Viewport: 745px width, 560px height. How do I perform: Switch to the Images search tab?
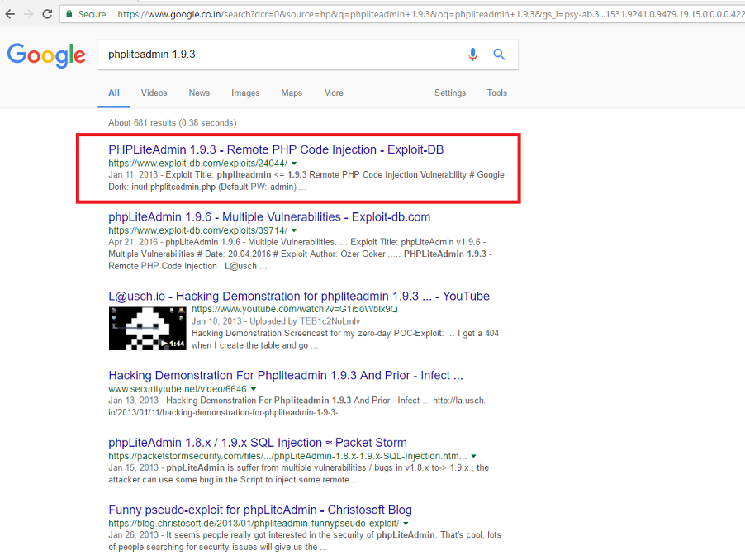[x=245, y=93]
